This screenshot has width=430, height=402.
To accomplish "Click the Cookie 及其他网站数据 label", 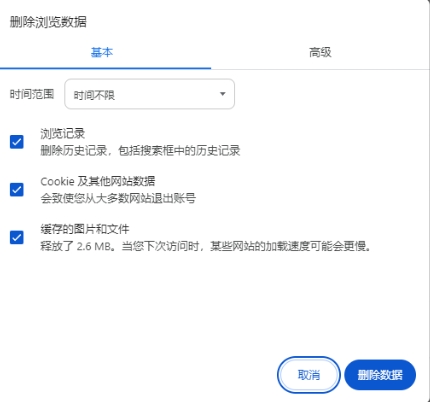I will [x=98, y=181].
